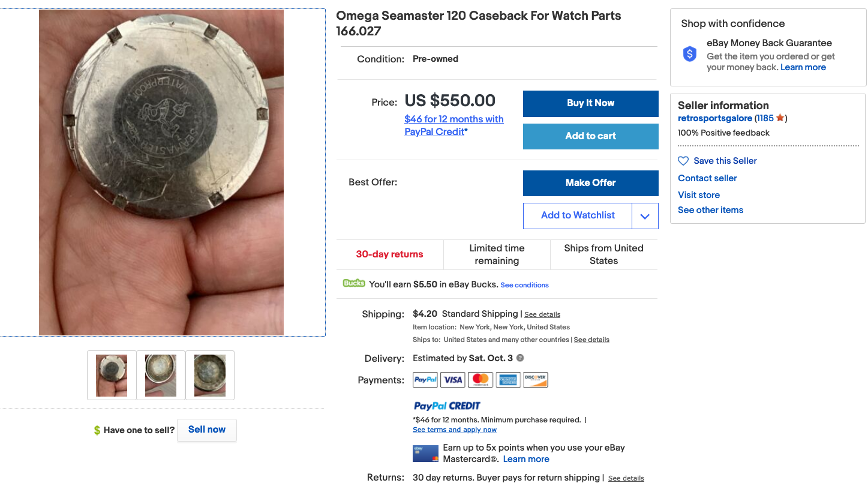This screenshot has width=868, height=501.
Task: Click the Discover card icon
Action: pos(535,380)
